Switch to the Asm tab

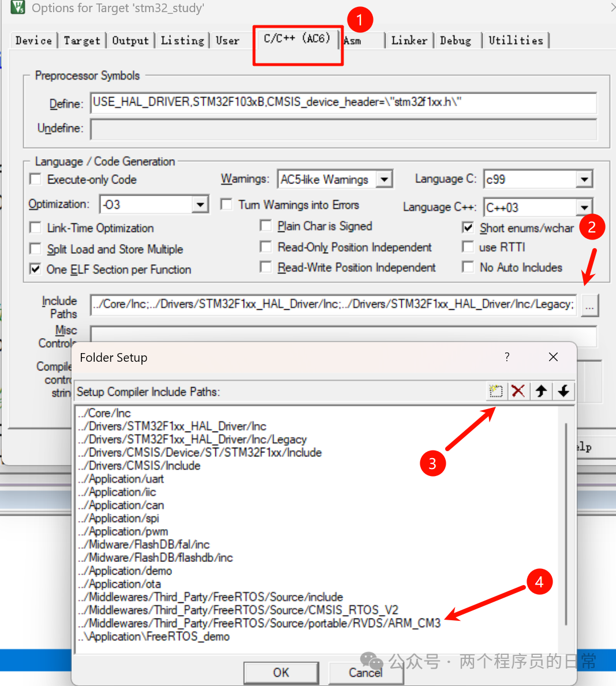[x=353, y=41]
